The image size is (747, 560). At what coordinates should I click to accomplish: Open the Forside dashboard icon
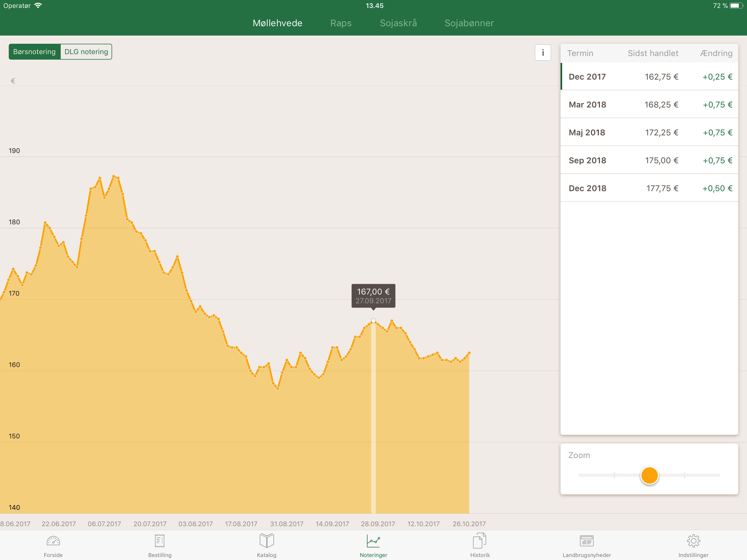(x=53, y=541)
